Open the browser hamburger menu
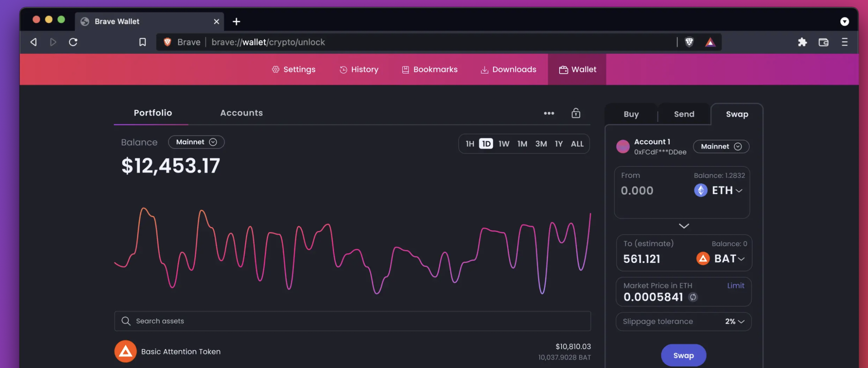Screen dimensions: 868x368 845,42
